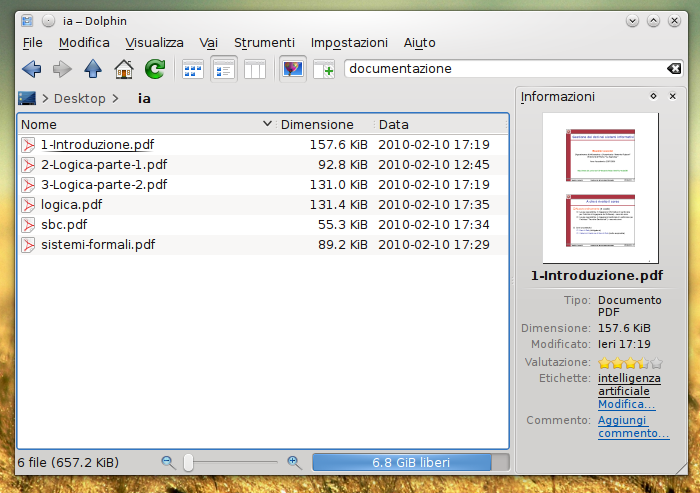This screenshot has width=700, height=493.
Task: Click the zoom in magnifier icon
Action: [x=293, y=462]
